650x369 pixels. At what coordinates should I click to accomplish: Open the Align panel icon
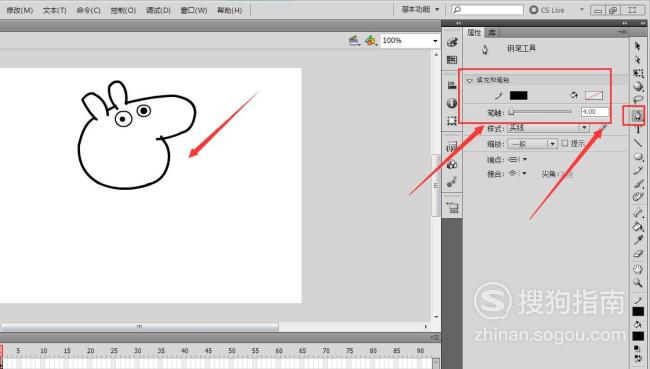click(452, 85)
